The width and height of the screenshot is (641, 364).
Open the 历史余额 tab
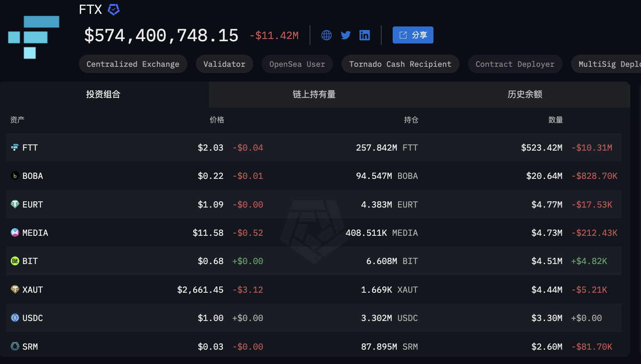pos(524,95)
